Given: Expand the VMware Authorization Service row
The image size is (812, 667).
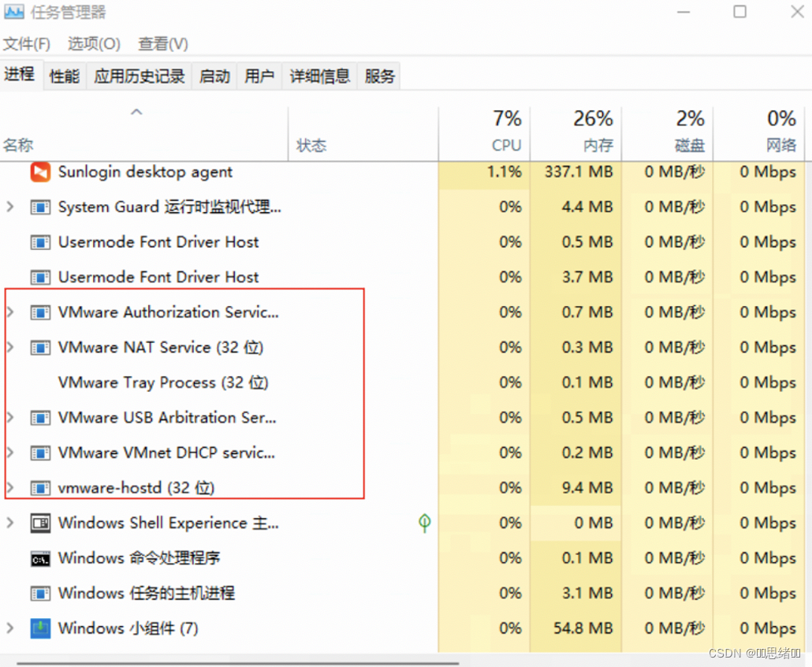Looking at the screenshot, I should [9, 312].
